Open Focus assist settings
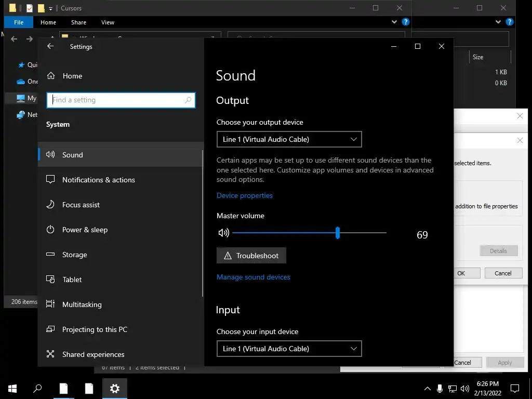 point(121,205)
